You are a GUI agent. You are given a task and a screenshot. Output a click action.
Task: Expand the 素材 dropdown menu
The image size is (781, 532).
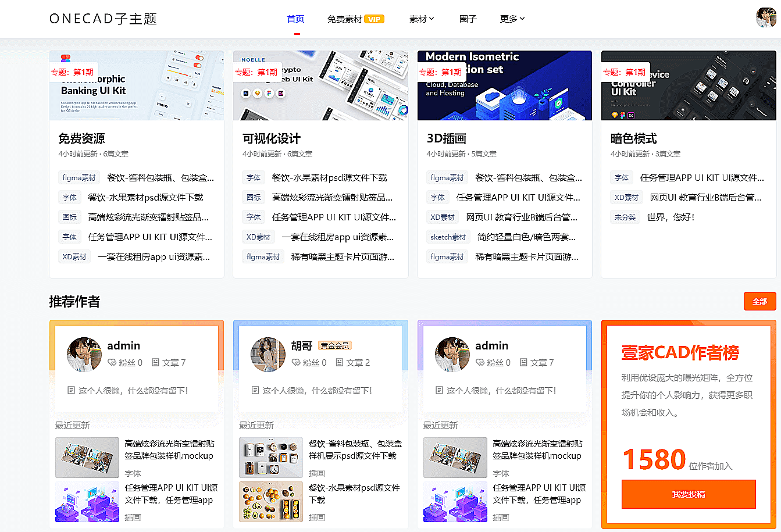tap(422, 19)
